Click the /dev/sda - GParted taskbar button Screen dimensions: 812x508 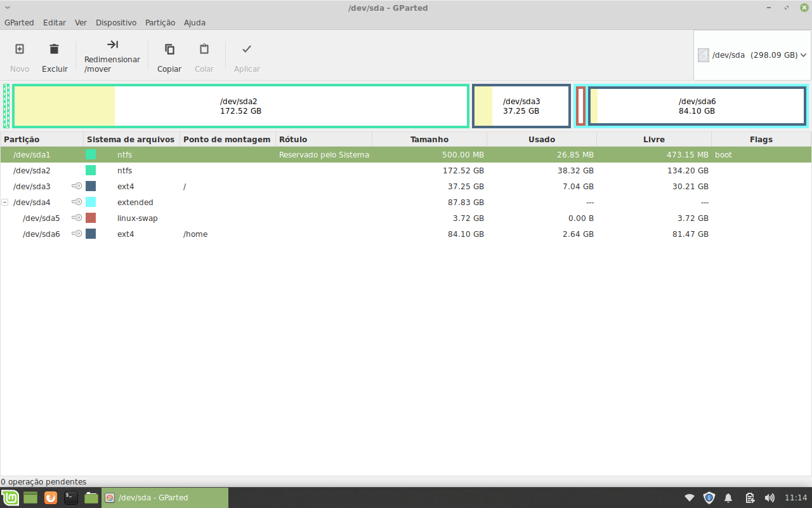(x=165, y=498)
